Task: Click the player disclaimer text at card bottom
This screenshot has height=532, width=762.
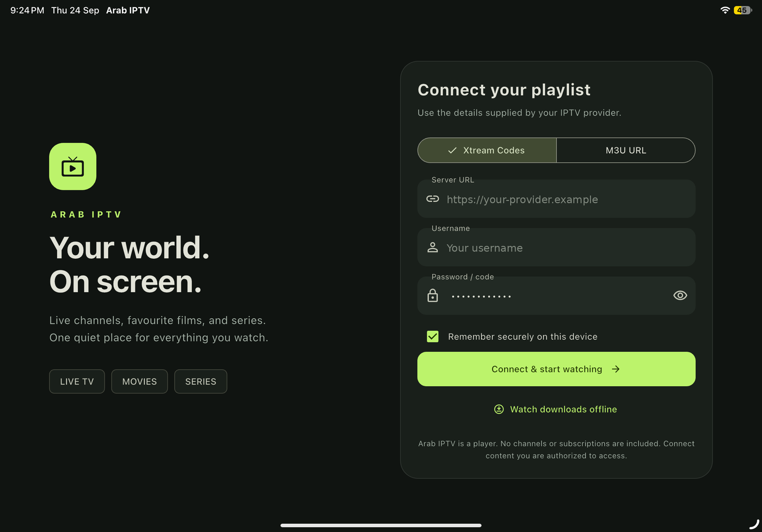Action: tap(556, 449)
